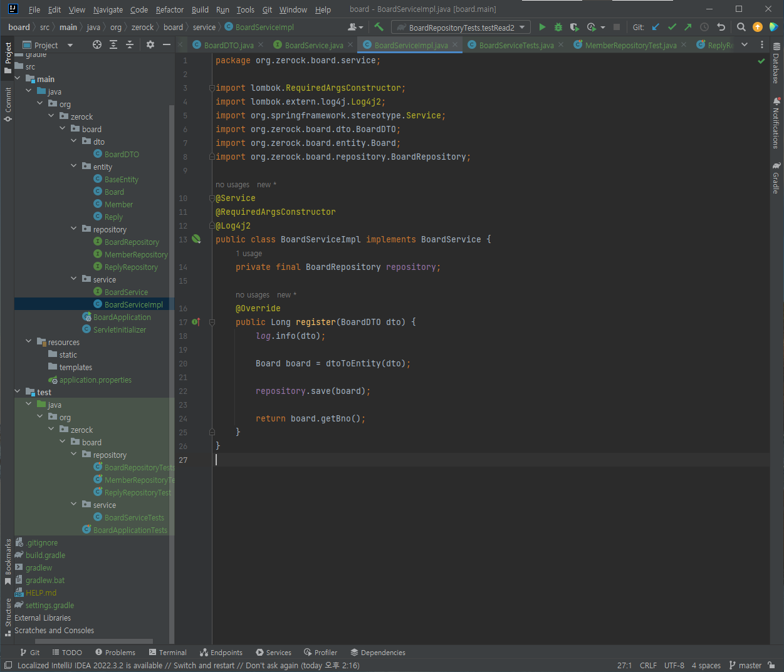Click the master branch widget
The width and height of the screenshot is (784, 672).
click(x=745, y=665)
